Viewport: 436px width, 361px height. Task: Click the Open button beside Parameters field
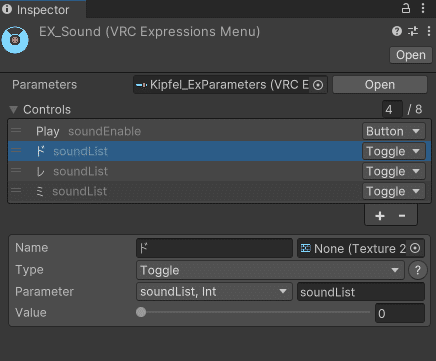pos(380,85)
